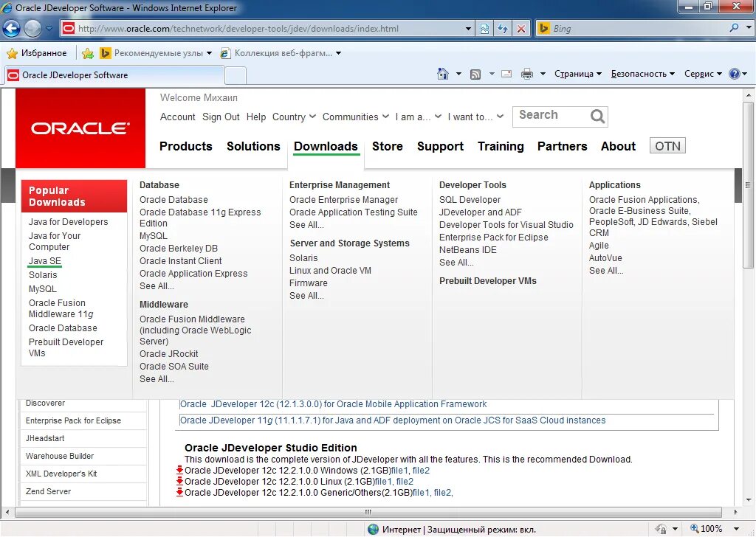Open the Support menu
This screenshot has height=537, width=756.
[x=440, y=146]
